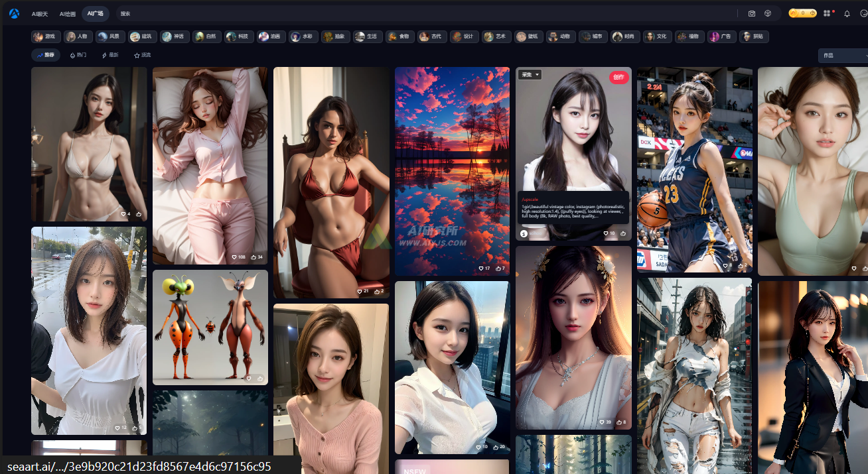Click the 搜索 search input field
This screenshot has height=474, width=868.
point(425,13)
